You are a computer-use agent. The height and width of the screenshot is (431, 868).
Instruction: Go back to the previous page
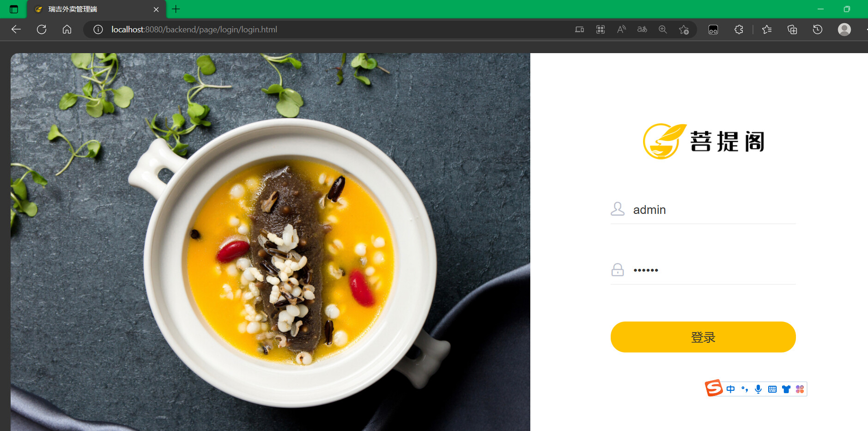(x=16, y=30)
